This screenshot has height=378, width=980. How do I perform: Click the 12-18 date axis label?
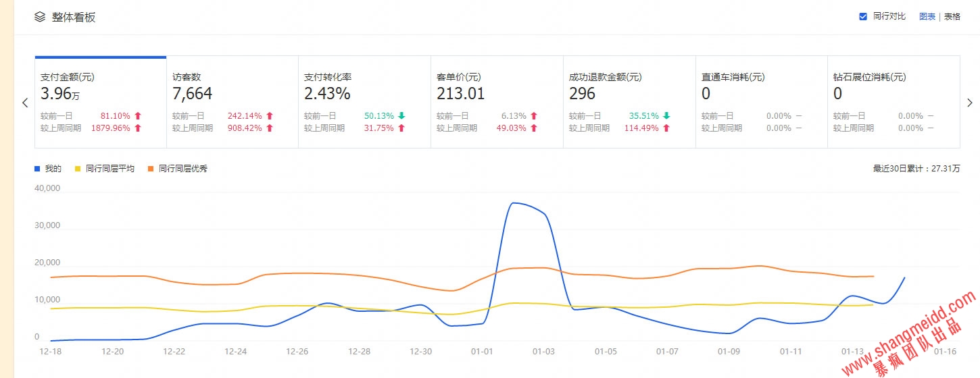50,351
